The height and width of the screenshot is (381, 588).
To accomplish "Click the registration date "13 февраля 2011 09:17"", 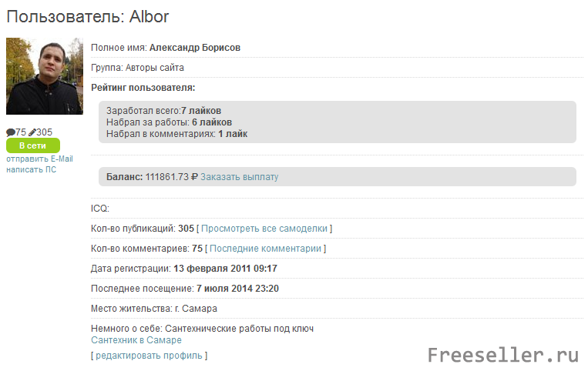I will [x=225, y=269].
